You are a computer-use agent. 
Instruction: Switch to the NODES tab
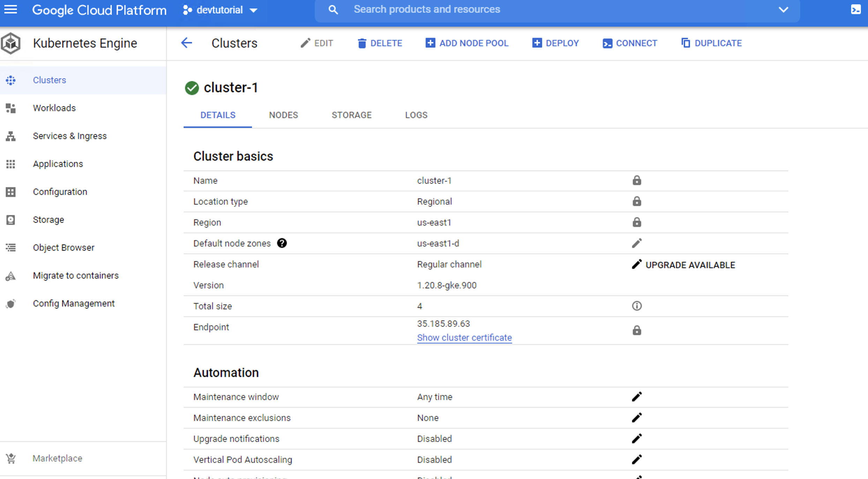283,115
